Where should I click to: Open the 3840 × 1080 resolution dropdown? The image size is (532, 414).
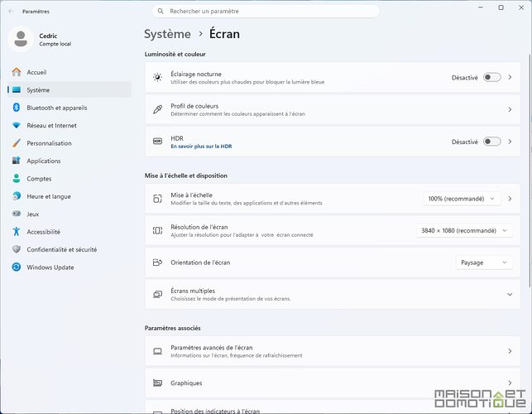(464, 231)
